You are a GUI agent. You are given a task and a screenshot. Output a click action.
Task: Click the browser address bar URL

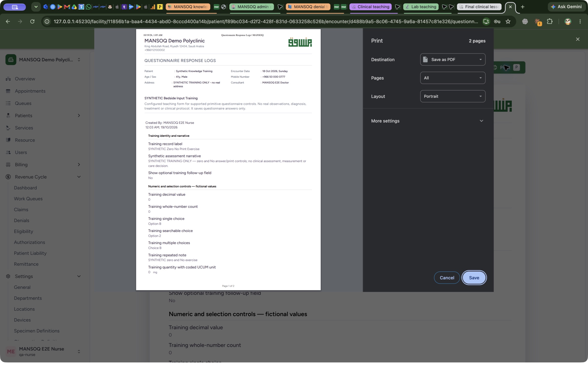265,22
